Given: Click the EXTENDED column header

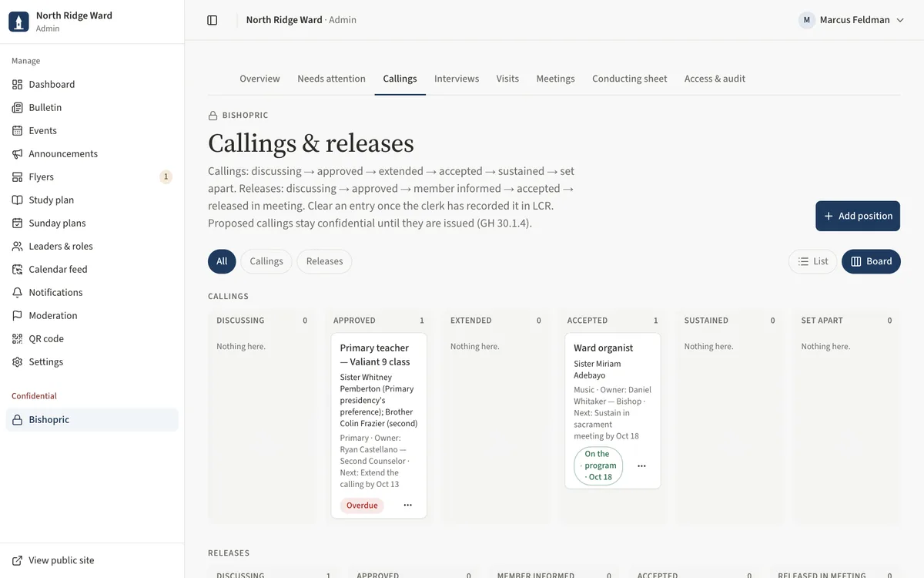Looking at the screenshot, I should tap(470, 321).
